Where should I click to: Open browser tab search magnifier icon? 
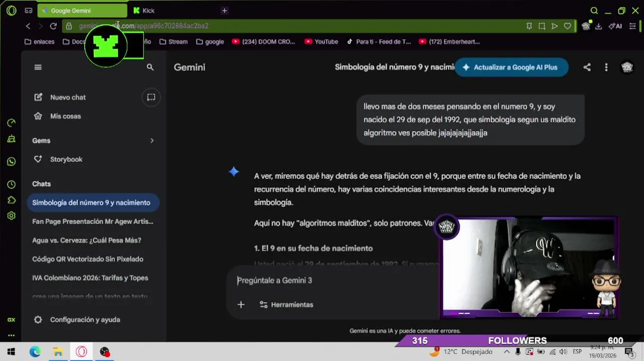pyautogui.click(x=594, y=11)
